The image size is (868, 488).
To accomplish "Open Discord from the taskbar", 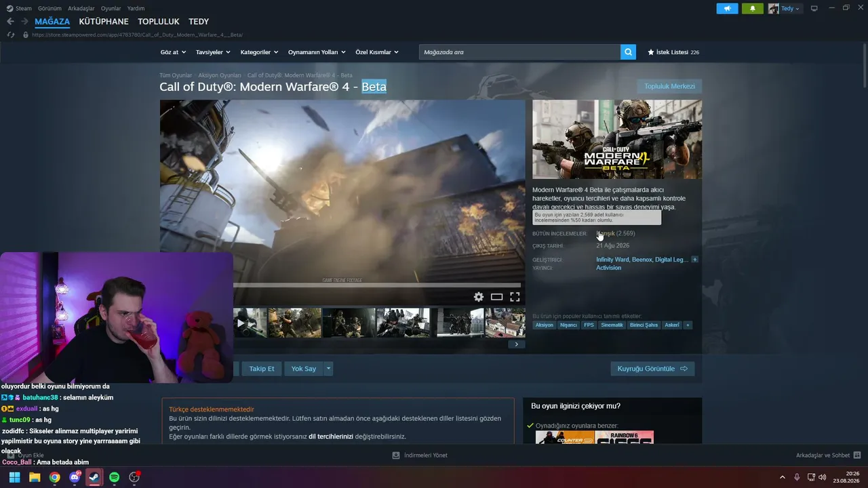I will coord(75,477).
